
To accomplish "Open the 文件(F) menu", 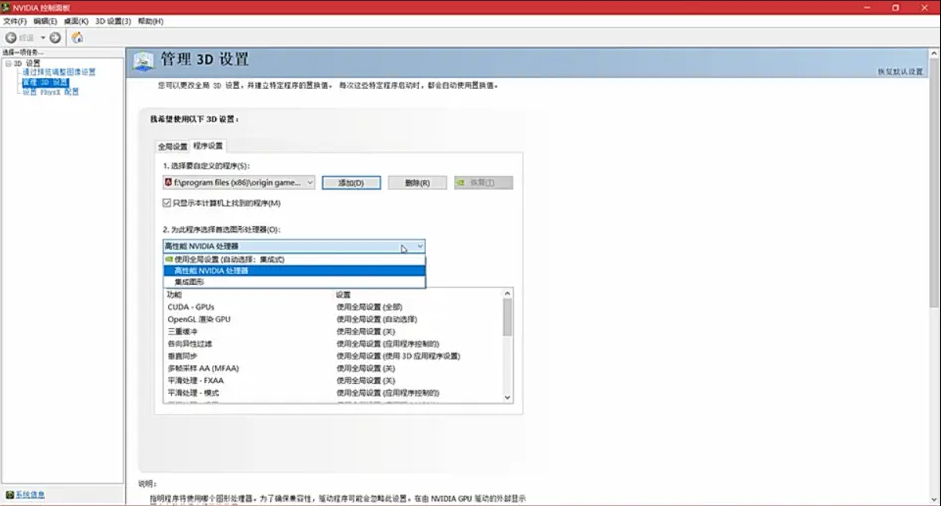I will tap(15, 21).
